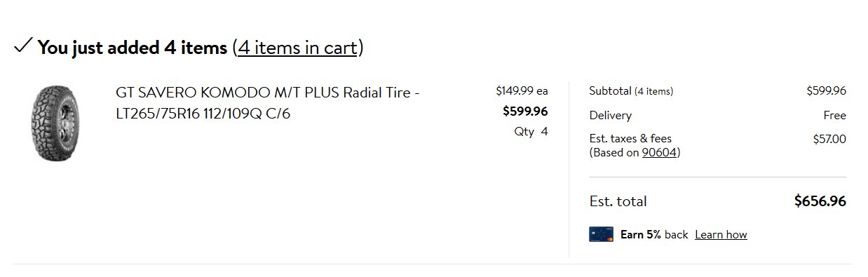Screen dimensions: 868x277
Task: Click the subtotal amount $599.96 in summary
Action: coord(826,90)
